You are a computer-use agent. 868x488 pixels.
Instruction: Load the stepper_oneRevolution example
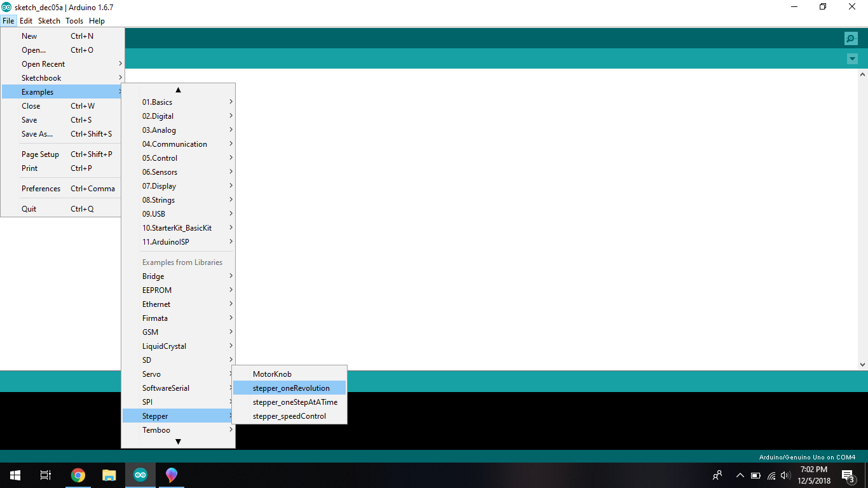pos(290,388)
